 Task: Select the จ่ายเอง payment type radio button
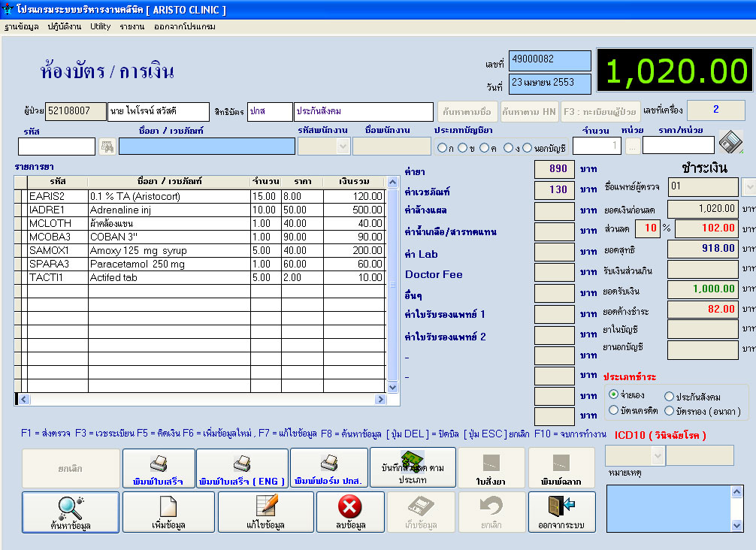pyautogui.click(x=614, y=395)
